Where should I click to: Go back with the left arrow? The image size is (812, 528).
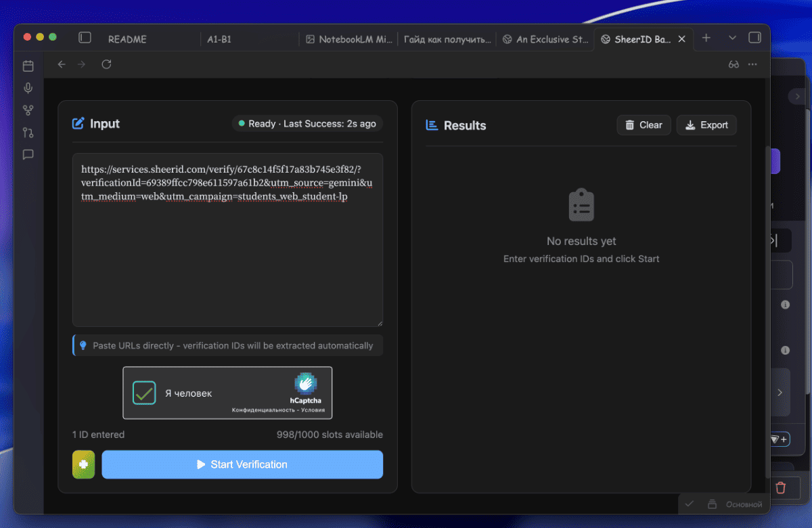(62, 64)
